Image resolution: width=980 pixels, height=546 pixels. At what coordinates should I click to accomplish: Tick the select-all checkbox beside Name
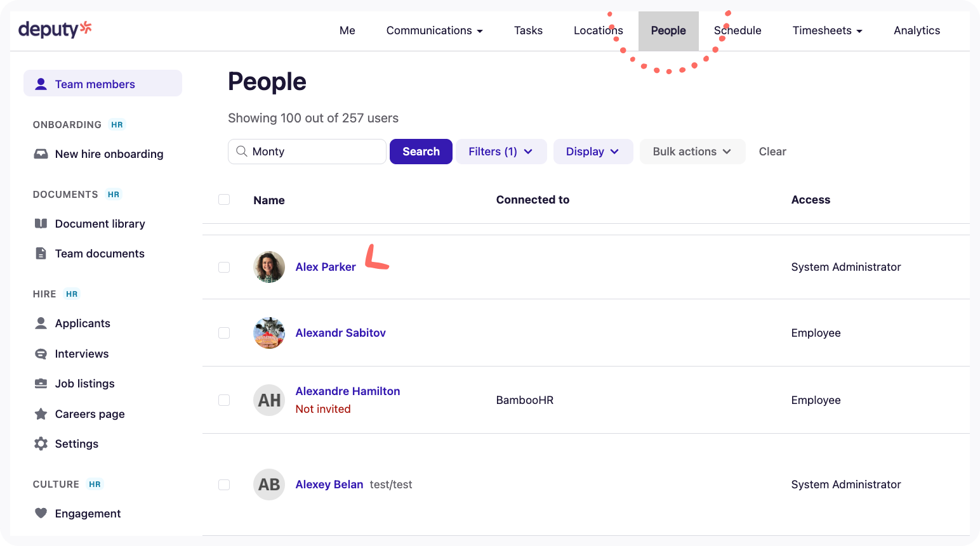(224, 200)
